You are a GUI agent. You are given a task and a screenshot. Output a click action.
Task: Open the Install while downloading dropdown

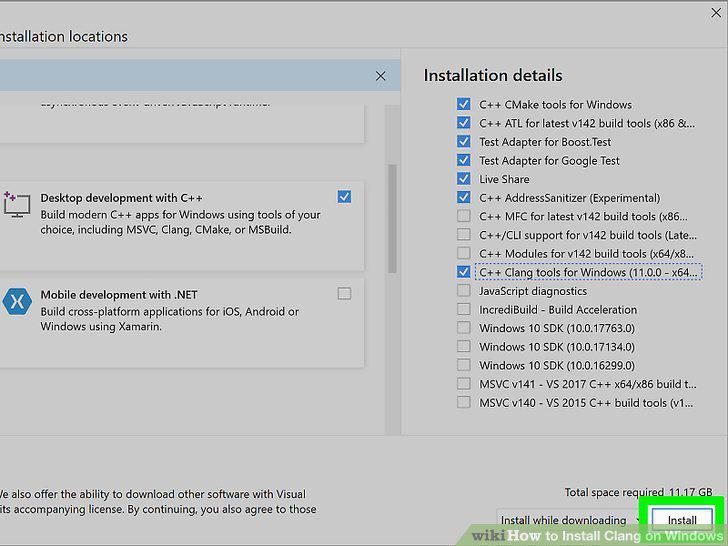click(568, 520)
